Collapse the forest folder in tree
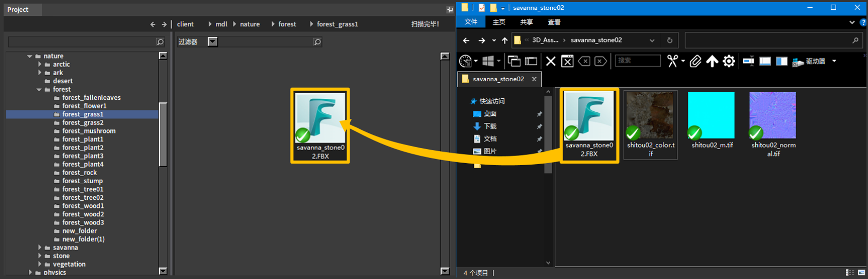868x279 pixels. 39,90
